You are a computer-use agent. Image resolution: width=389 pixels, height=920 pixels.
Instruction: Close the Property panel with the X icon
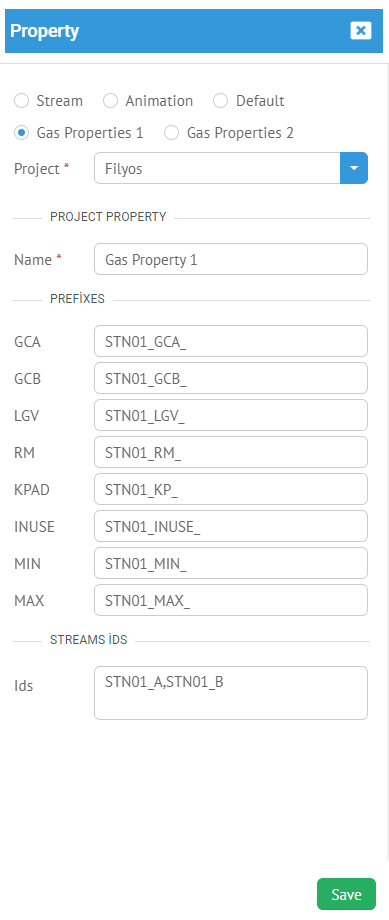coord(361,31)
